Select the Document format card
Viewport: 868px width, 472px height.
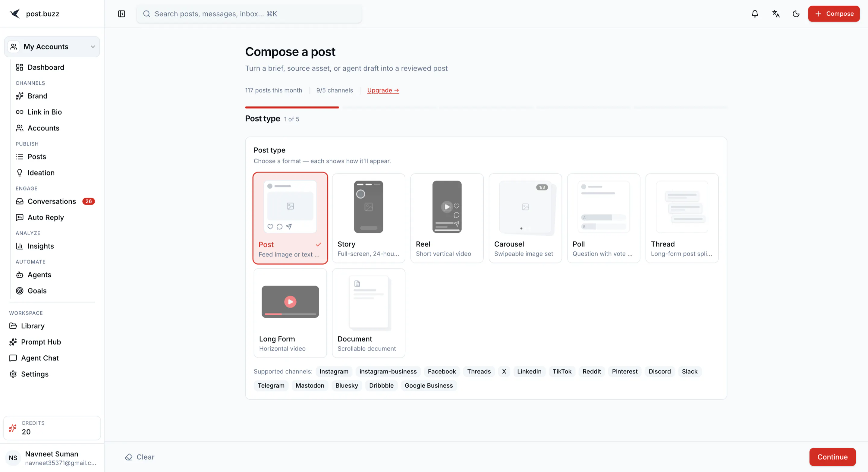pyautogui.click(x=368, y=313)
